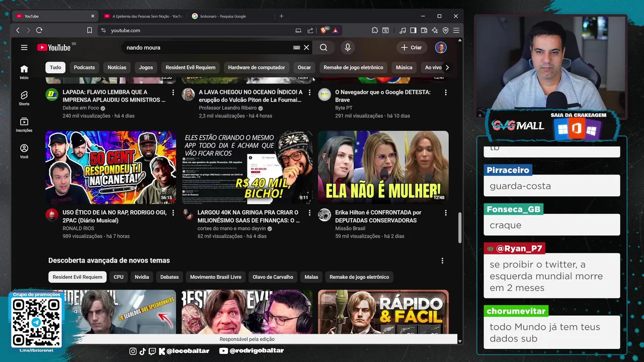Open options for 'O Navegador que o Google DETESTA' video

pyautogui.click(x=446, y=93)
